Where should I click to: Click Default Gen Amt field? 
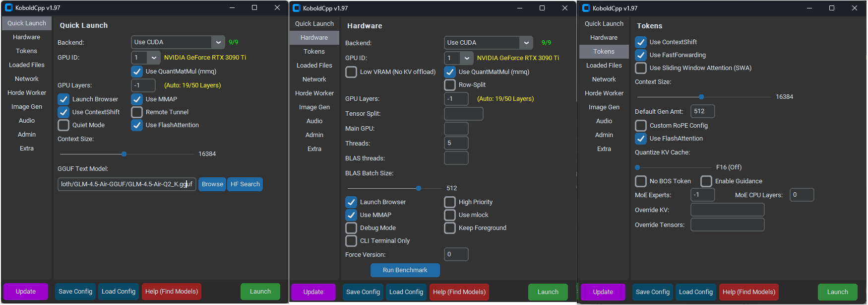click(703, 111)
